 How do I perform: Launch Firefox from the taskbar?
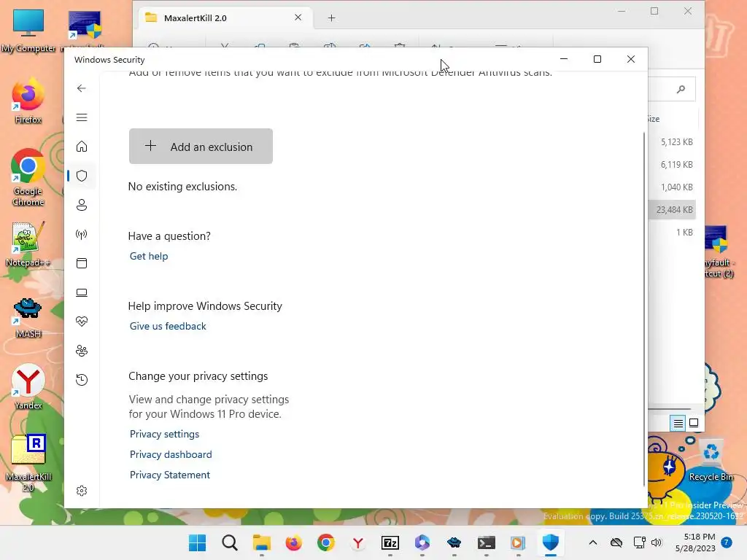click(x=293, y=542)
